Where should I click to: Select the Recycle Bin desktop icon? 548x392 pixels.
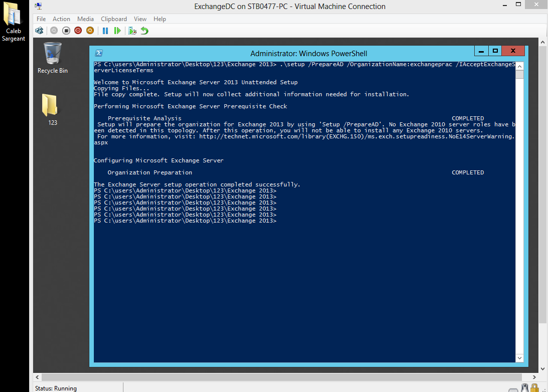click(52, 58)
